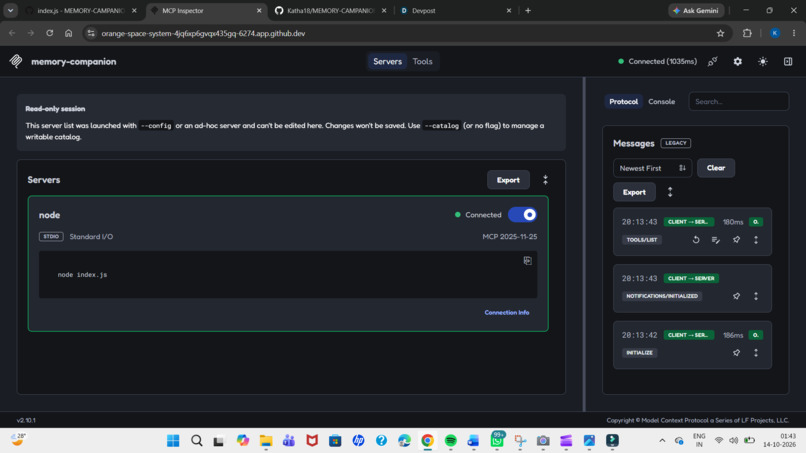Show hidden system tray icons

click(662, 441)
